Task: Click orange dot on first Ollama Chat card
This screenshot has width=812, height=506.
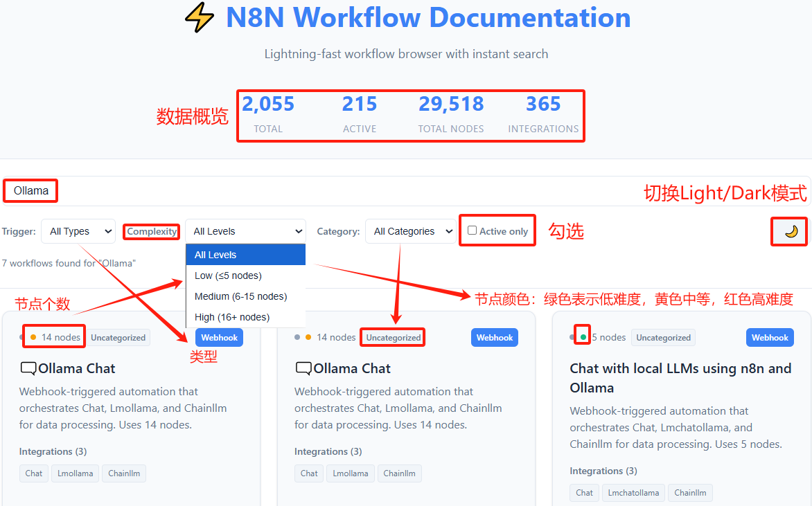Action: tap(33, 337)
